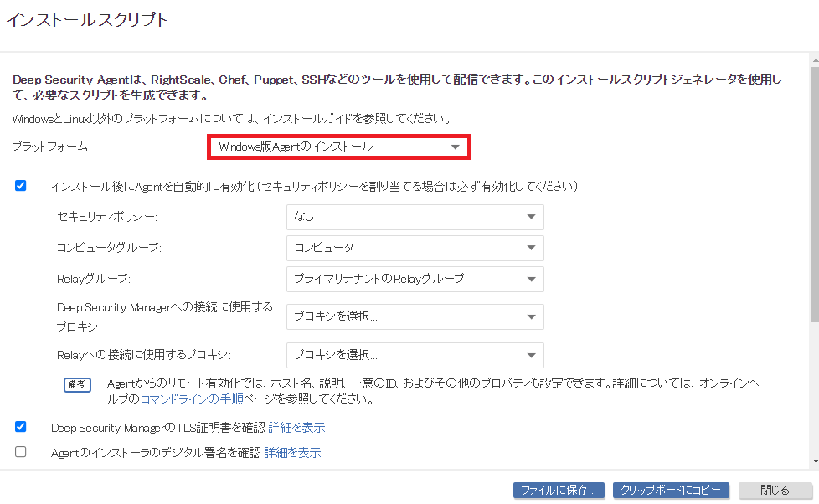Enable Agentのインストーラのデジタル署名を確認 checkbox
819x504 pixels.
point(21,452)
